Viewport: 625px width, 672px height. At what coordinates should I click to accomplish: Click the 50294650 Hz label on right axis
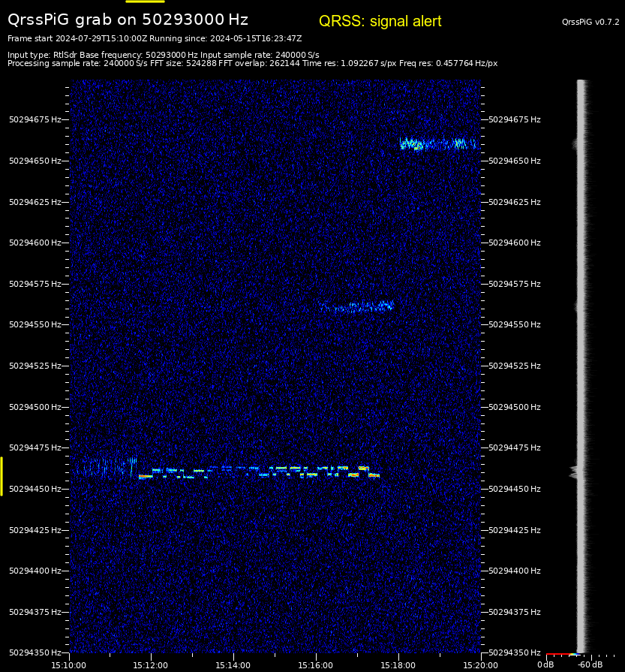point(515,161)
